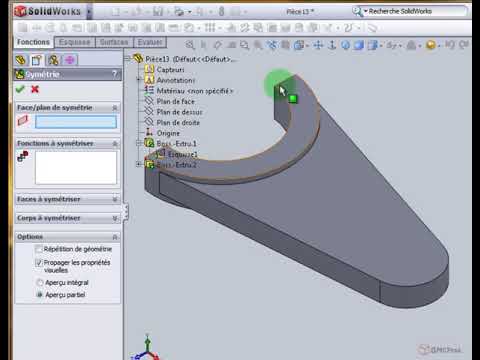Click the Boss.-Extru.1 feature icon
The height and width of the screenshot is (360, 480).
pos(149,143)
